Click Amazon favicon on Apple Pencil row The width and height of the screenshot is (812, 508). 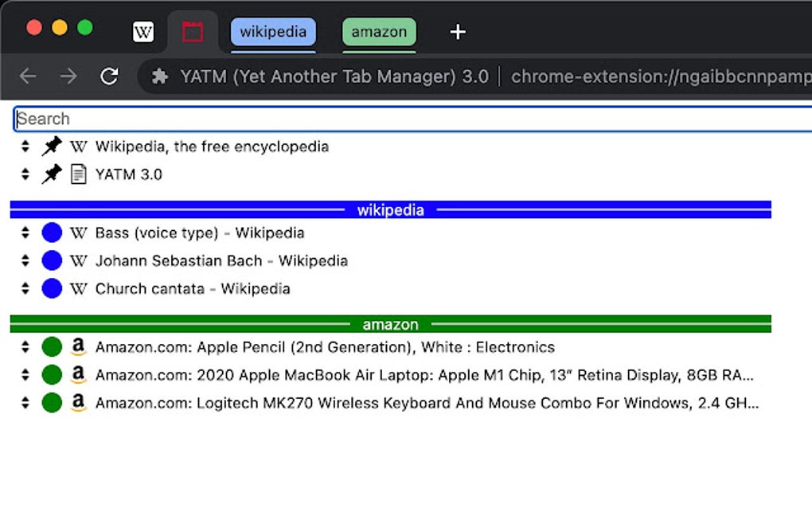coord(78,347)
